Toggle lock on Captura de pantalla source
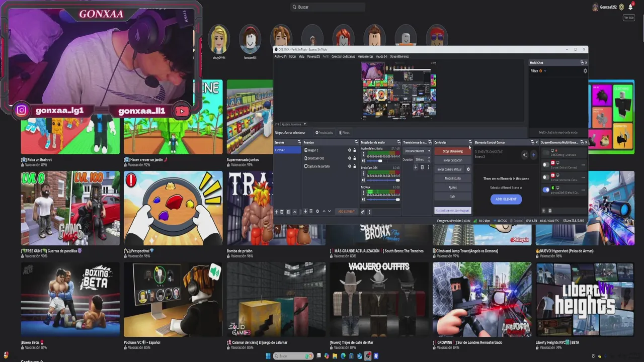644x362 pixels. [x=355, y=166]
